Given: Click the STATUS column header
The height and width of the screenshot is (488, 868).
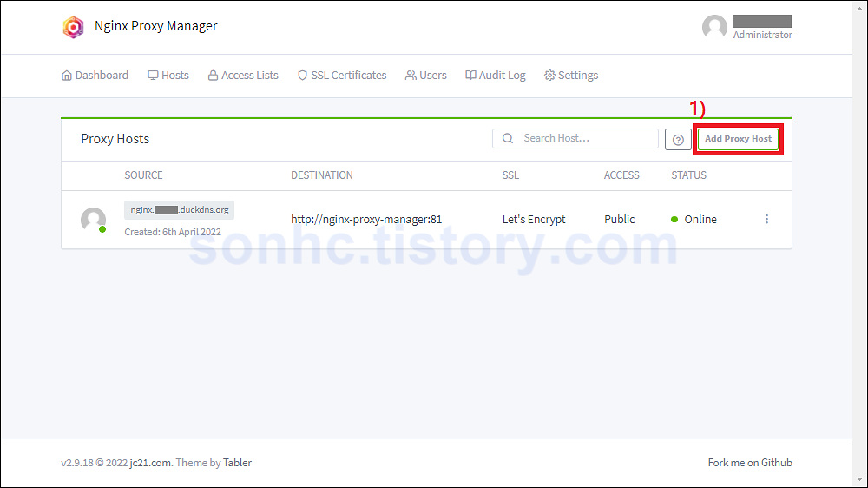Looking at the screenshot, I should tap(688, 175).
